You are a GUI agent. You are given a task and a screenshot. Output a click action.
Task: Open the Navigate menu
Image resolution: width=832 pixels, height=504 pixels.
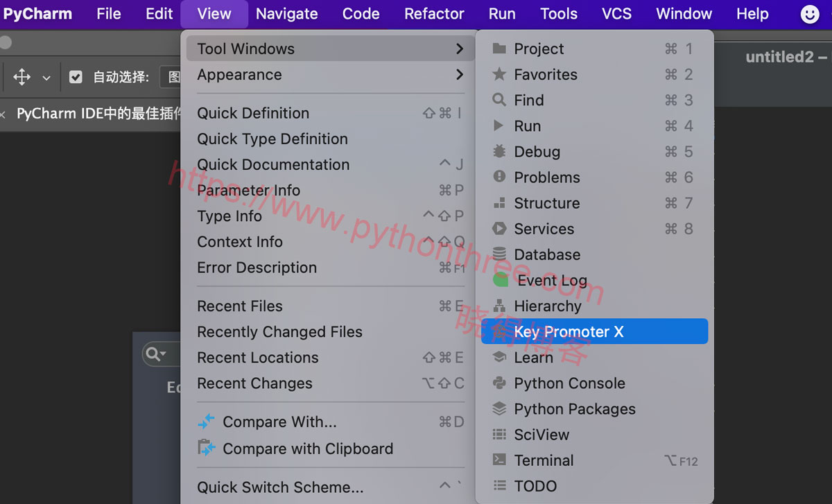(286, 13)
